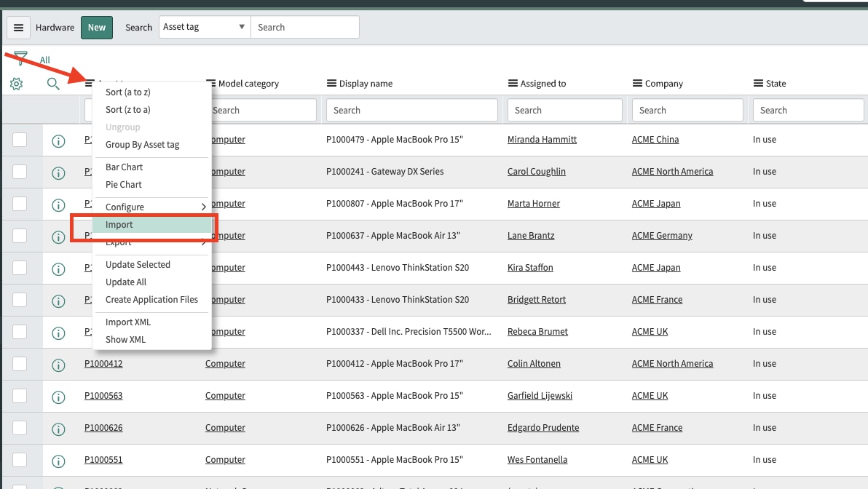Screen dimensions: 868x489
Task: Choose Sort (a to z)
Action: point(128,92)
